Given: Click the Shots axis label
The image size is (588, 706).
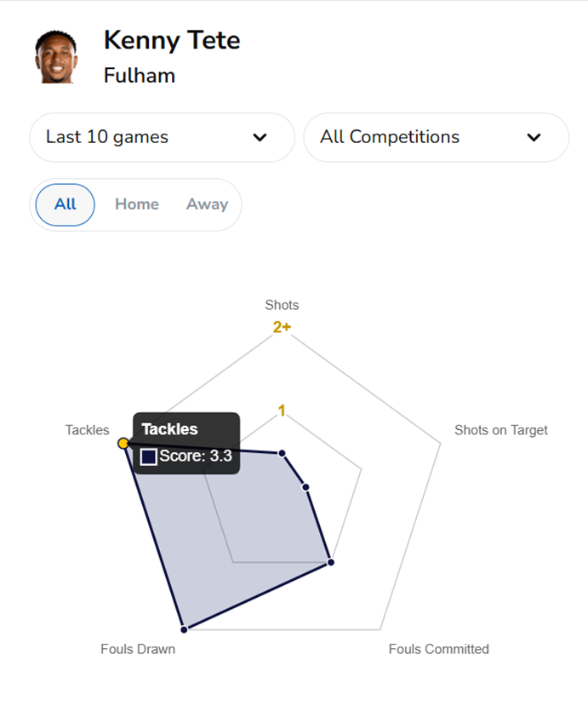Looking at the screenshot, I should tap(282, 305).
